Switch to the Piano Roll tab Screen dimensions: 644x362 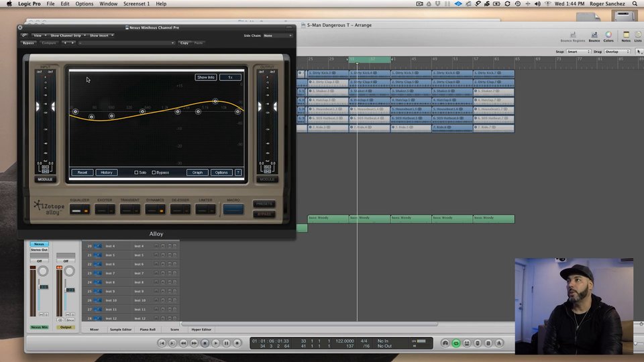[148, 330]
